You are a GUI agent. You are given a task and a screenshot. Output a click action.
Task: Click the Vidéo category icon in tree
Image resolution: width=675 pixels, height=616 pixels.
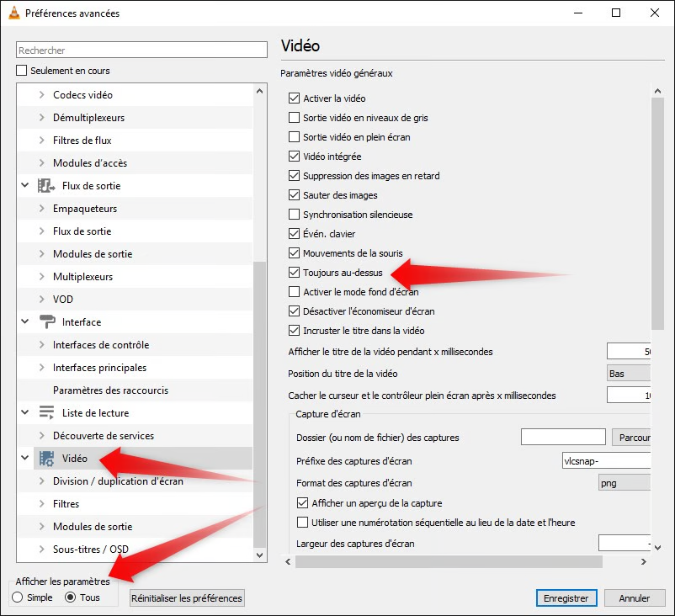[47, 459]
